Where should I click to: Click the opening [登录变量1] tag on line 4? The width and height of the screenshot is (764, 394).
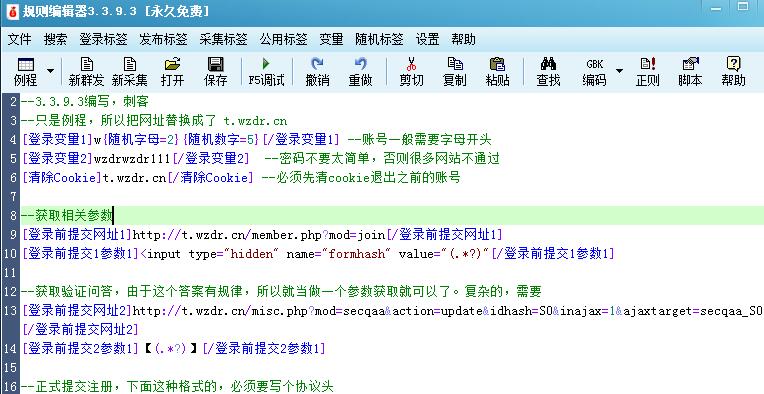pos(57,140)
